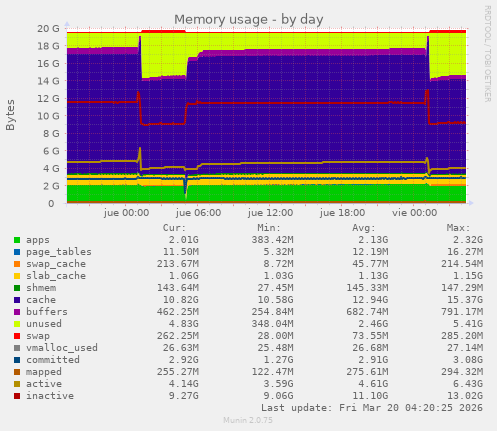Click the inactive legend dark red swatch

[x=17, y=396]
